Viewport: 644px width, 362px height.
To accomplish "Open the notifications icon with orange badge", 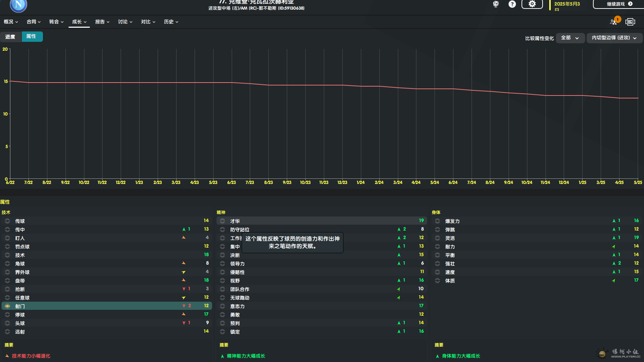I will [614, 21].
